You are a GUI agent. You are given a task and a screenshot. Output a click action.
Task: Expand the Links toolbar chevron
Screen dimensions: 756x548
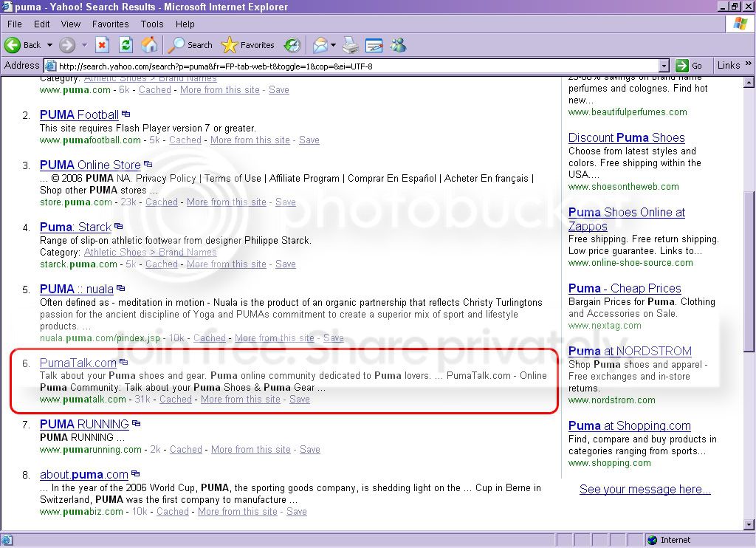(x=749, y=64)
